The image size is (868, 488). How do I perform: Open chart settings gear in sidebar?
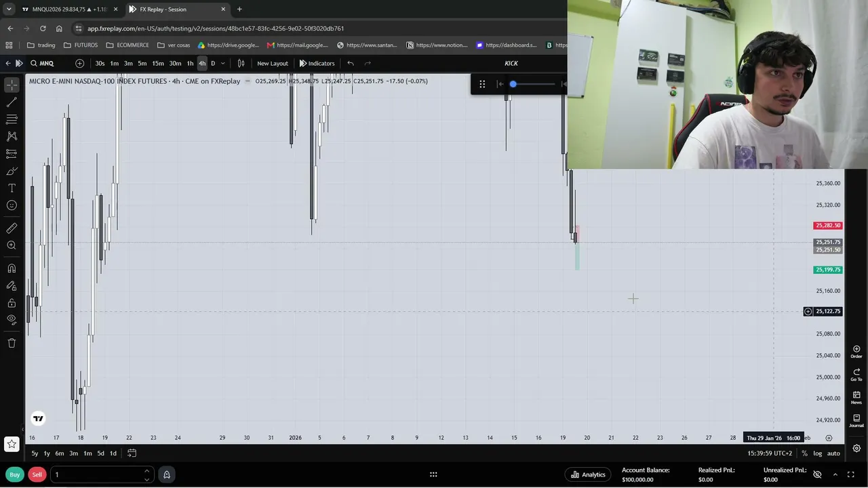tap(856, 449)
